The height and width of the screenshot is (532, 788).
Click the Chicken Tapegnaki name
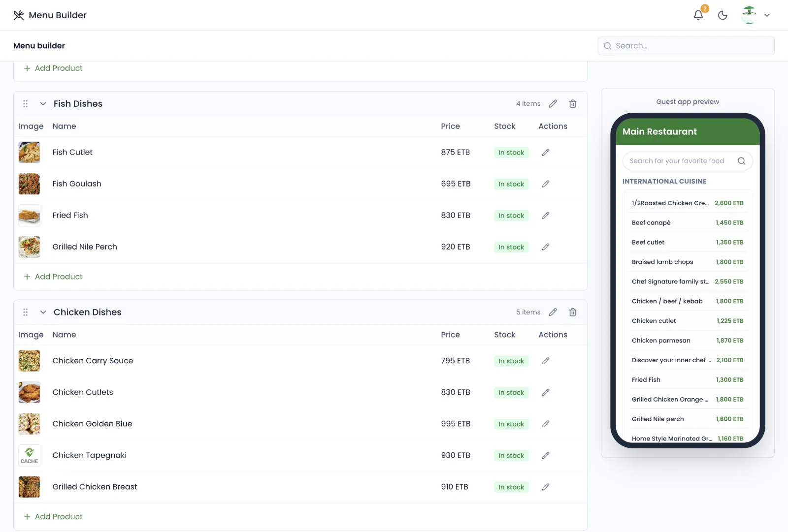point(89,456)
